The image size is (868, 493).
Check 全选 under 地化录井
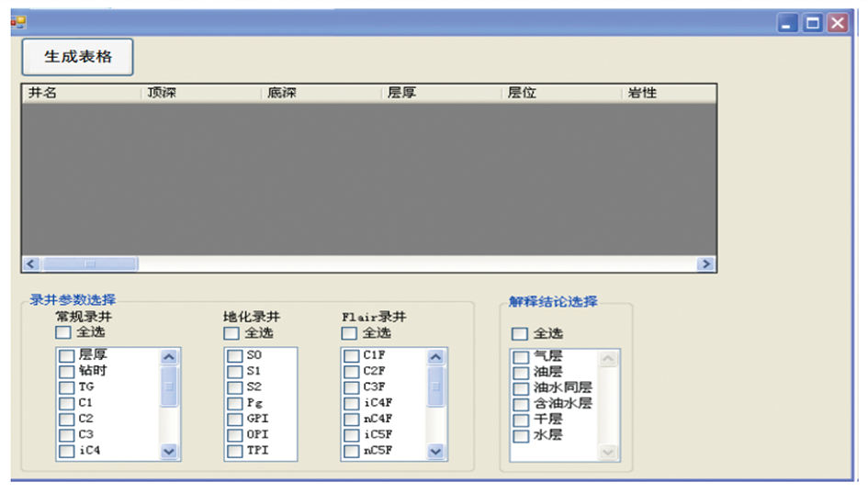pos(231,333)
